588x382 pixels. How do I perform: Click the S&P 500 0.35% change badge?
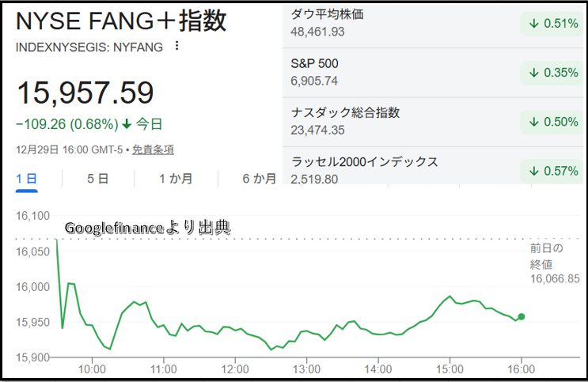[x=550, y=73]
